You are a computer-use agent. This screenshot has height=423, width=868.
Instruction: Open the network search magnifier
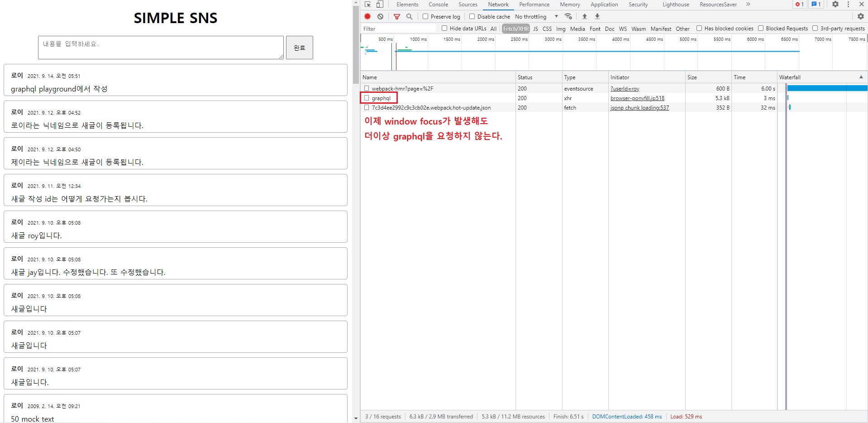[409, 17]
